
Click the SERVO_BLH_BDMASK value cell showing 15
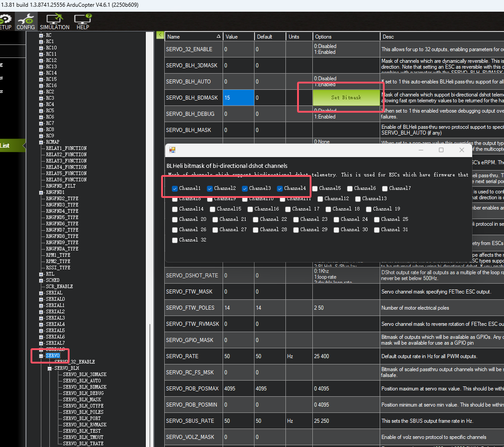[238, 98]
